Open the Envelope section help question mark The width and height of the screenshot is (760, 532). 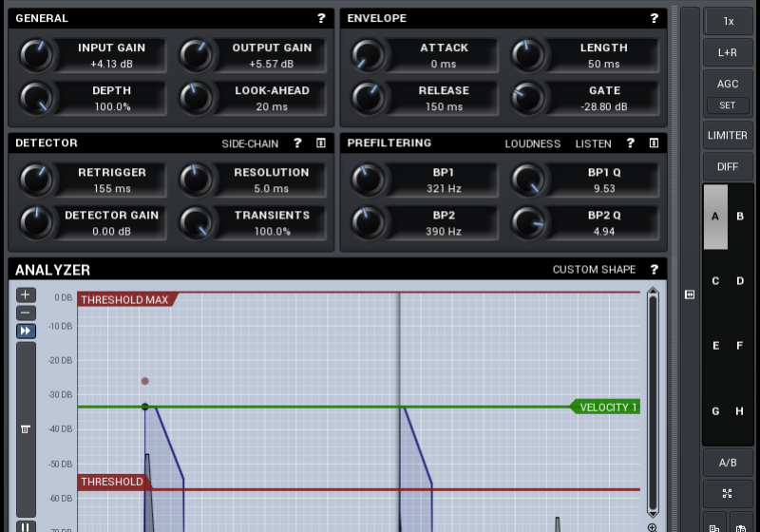click(x=654, y=18)
